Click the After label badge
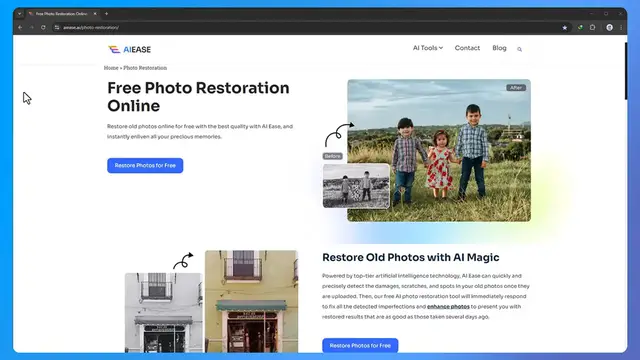Viewport: 640px width, 360px height. pyautogui.click(x=516, y=88)
